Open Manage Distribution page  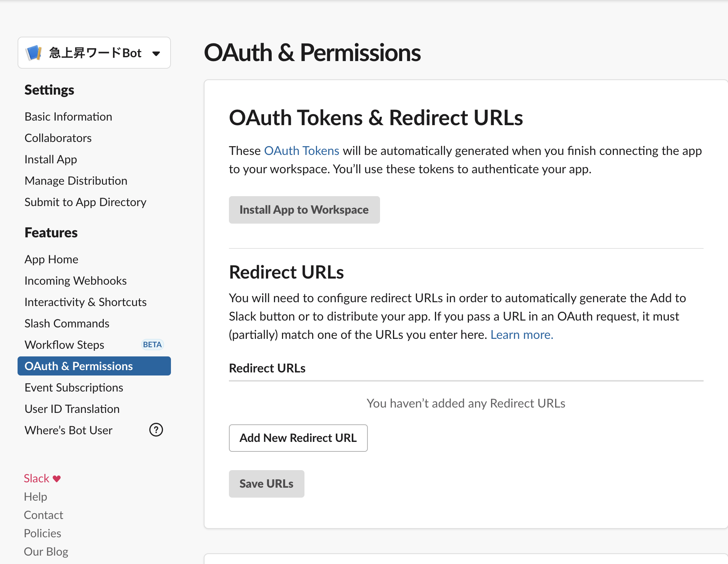point(76,181)
